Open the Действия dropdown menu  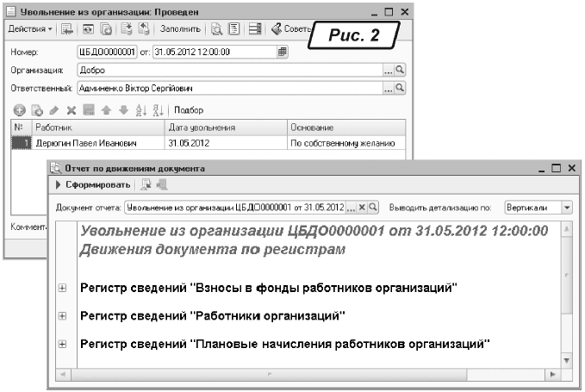[29, 28]
